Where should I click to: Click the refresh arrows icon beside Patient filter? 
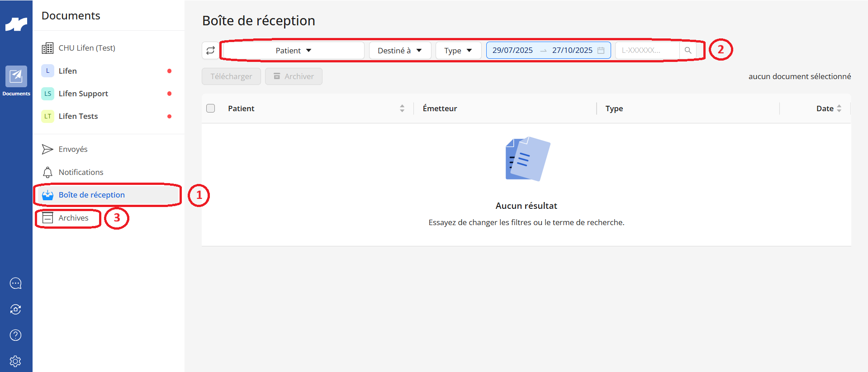tap(210, 50)
